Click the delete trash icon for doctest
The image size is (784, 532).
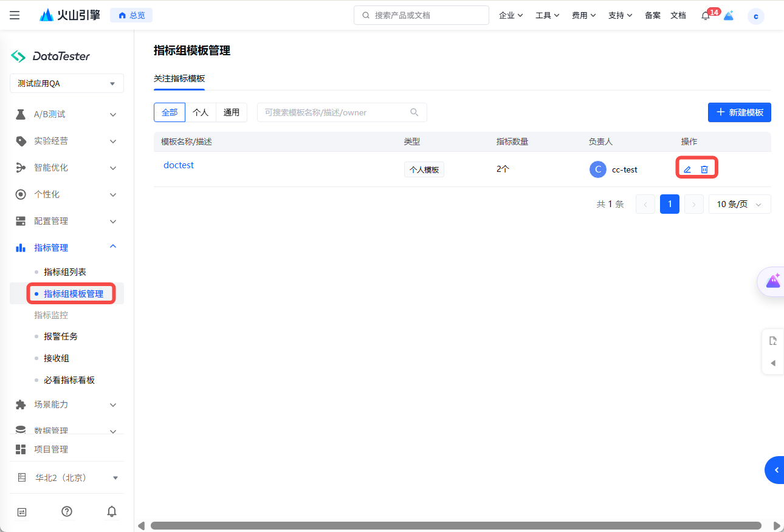click(704, 169)
